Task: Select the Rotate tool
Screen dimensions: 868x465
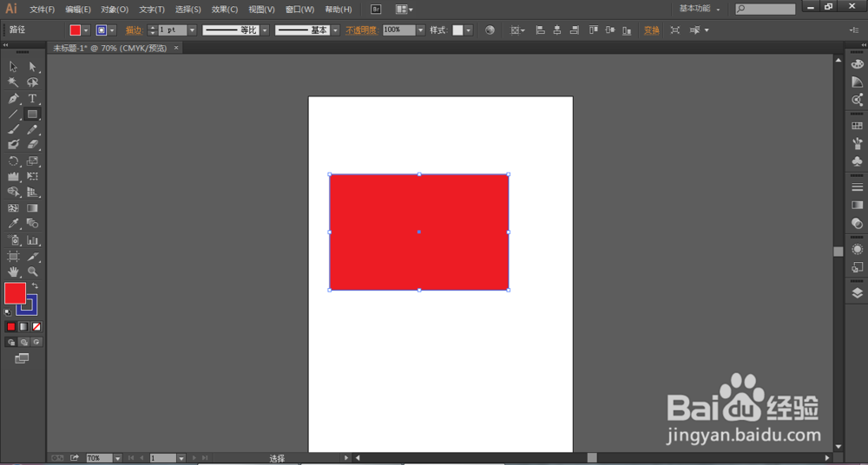Action: [x=14, y=161]
